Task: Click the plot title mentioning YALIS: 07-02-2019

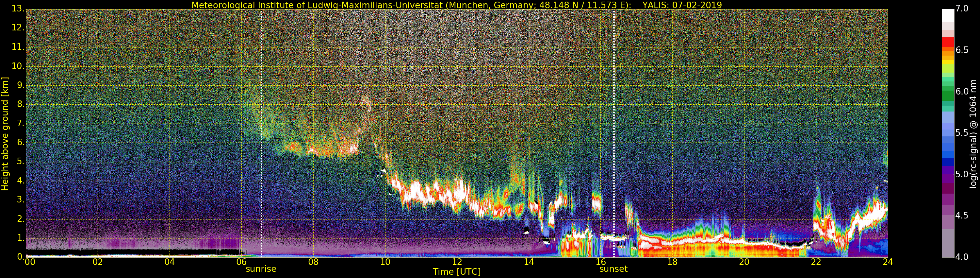Action: tap(457, 5)
